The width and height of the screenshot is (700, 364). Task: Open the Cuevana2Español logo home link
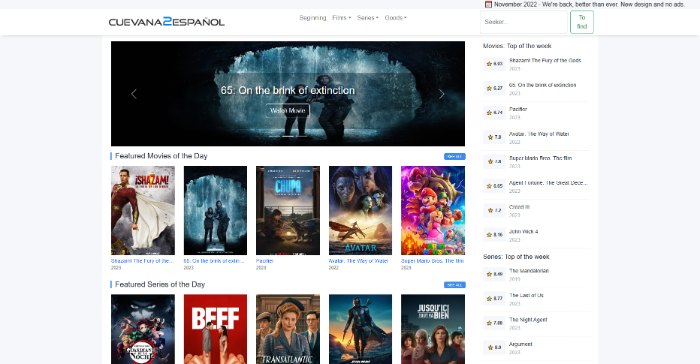click(x=167, y=21)
